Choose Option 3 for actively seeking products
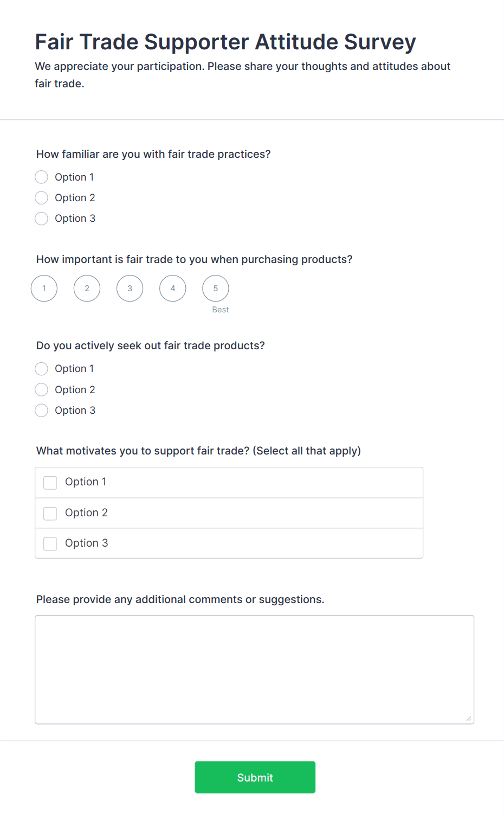The width and height of the screenshot is (504, 820). [x=42, y=411]
